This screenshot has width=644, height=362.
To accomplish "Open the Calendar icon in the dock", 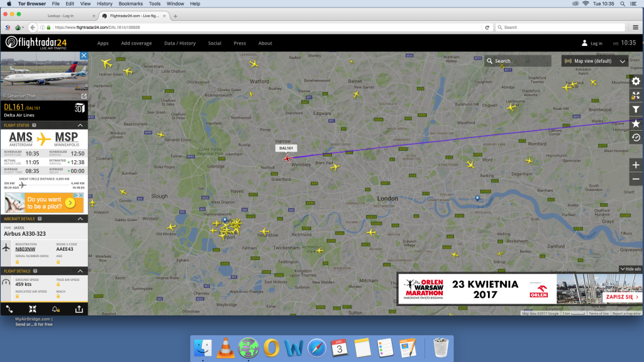I will point(339,348).
